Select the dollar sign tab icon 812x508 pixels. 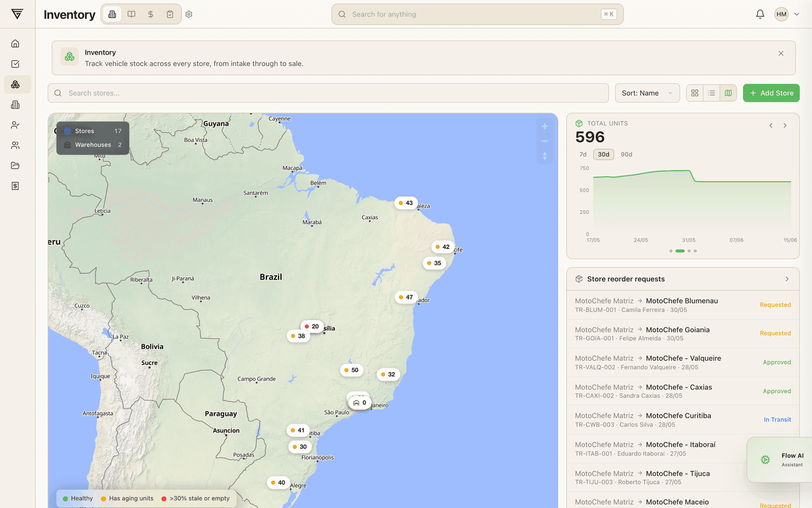click(151, 14)
